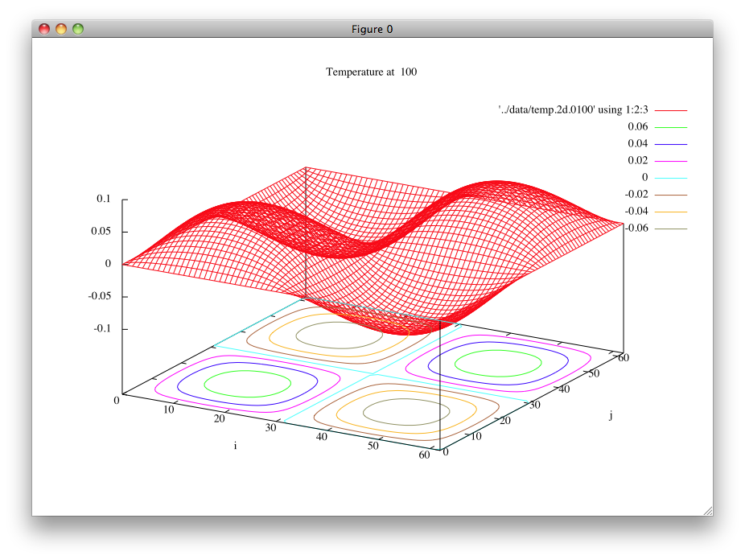
Task: Click z-axis tick label 0.1
Action: (103, 199)
